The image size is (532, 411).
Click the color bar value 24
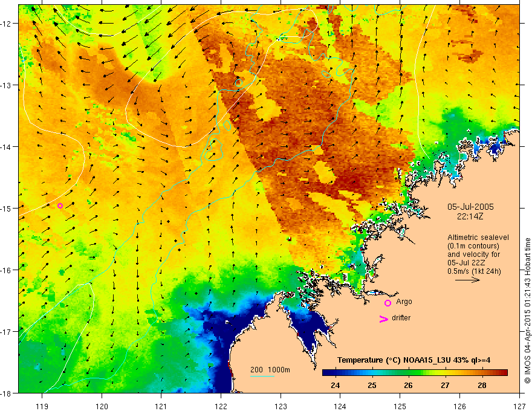pos(335,385)
